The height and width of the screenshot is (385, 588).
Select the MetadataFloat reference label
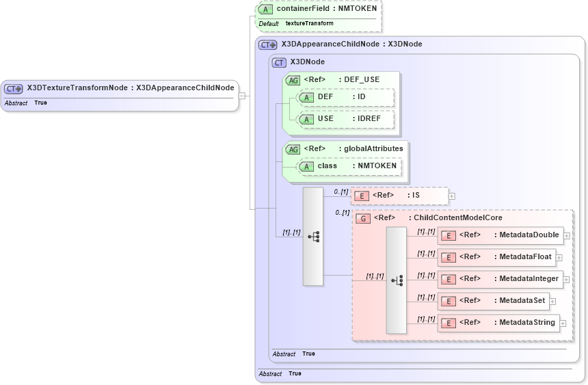(x=505, y=256)
